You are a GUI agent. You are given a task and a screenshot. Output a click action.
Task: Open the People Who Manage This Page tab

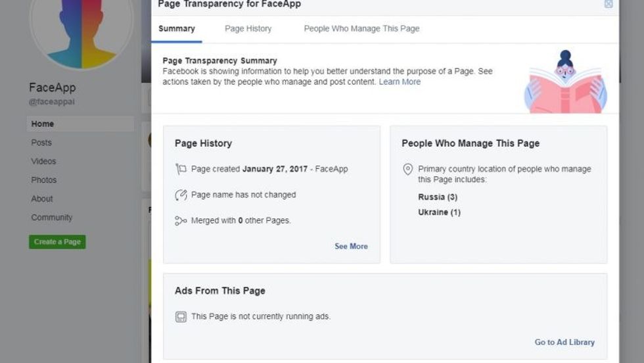click(361, 29)
